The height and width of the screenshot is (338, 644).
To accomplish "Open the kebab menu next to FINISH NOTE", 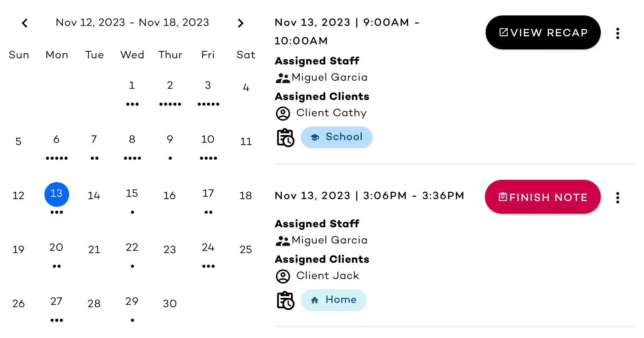I will 618,198.
